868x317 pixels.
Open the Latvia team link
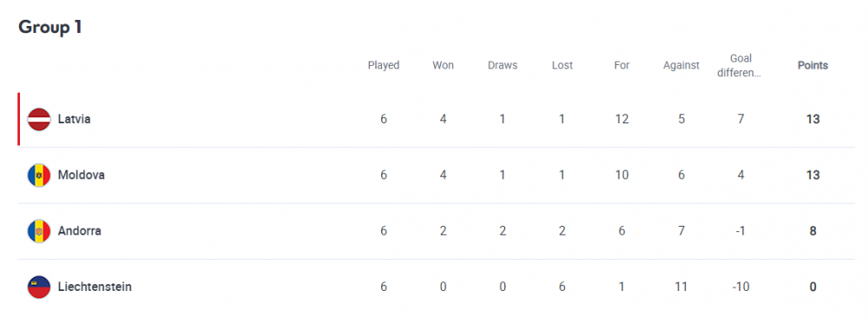coord(74,119)
